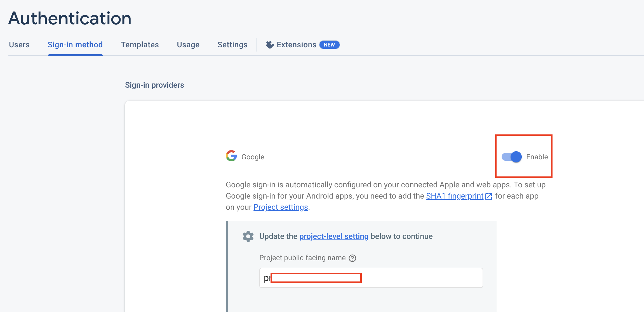The width and height of the screenshot is (644, 312).
Task: Open help icon for Project public-facing name
Action: click(352, 258)
